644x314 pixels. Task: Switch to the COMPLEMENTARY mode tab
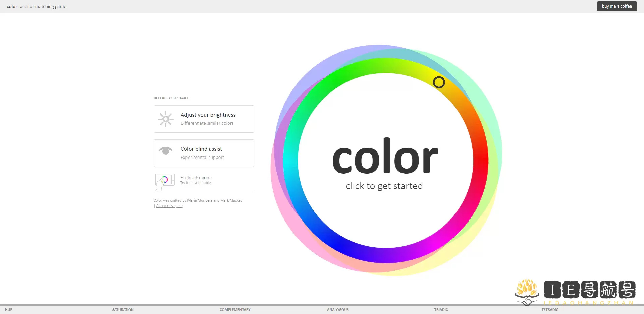point(235,310)
